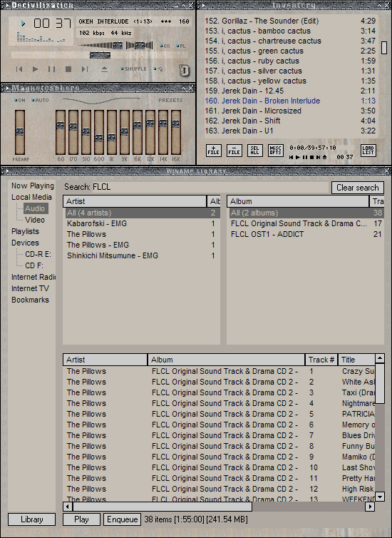Click the mini previous-track icon in Inventory
This screenshot has height=538, width=392.
pyautogui.click(x=292, y=157)
